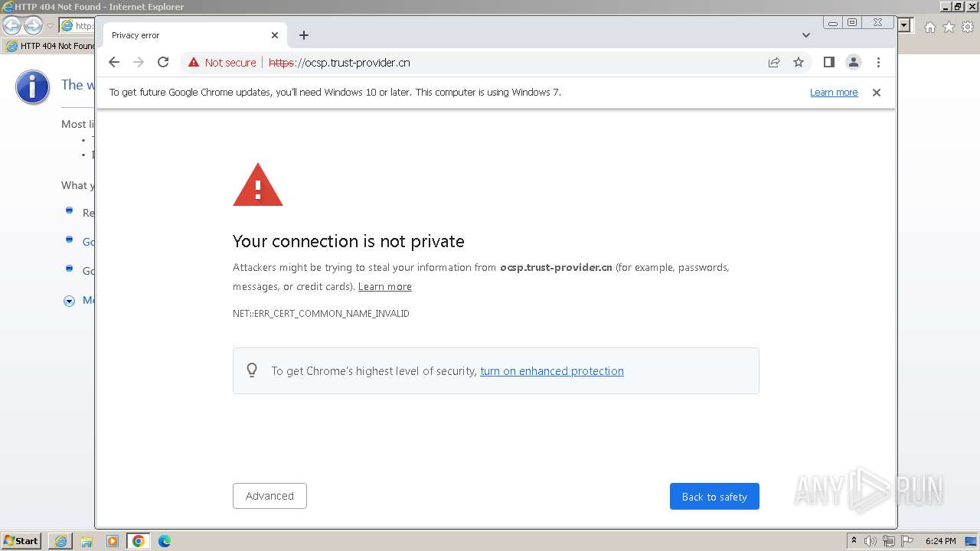Click the 6:24 PM clock
980x551 pixels.
[x=941, y=541]
